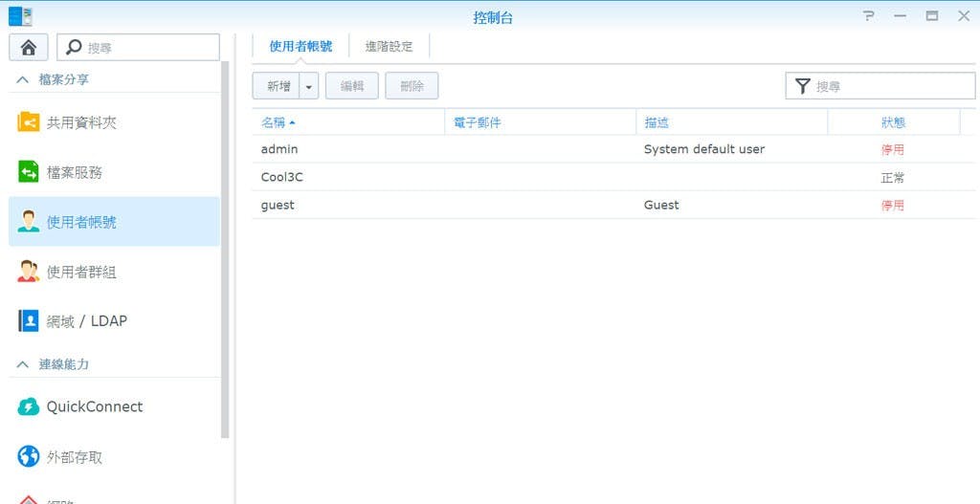Select the Cool3C user row
980x504 pixels.
click(613, 177)
